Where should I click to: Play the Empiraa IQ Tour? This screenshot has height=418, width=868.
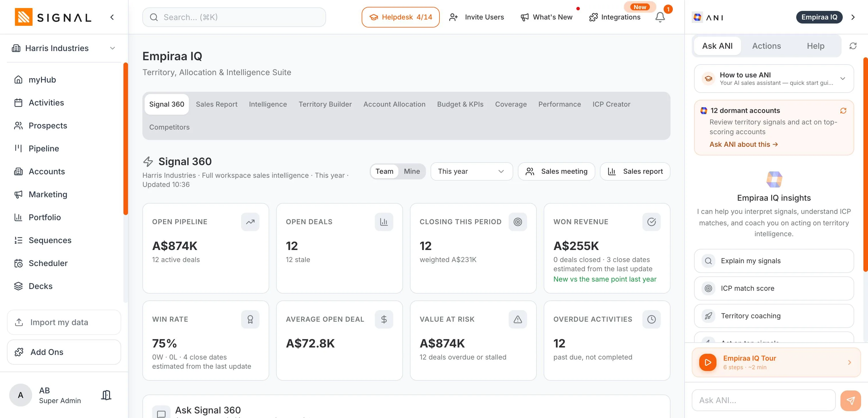point(708,362)
